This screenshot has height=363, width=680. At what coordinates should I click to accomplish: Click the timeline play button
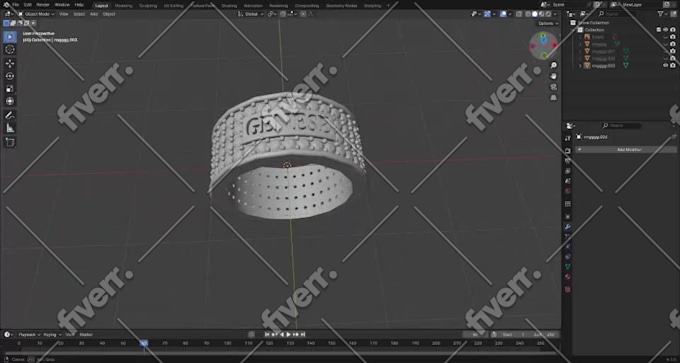289,334
